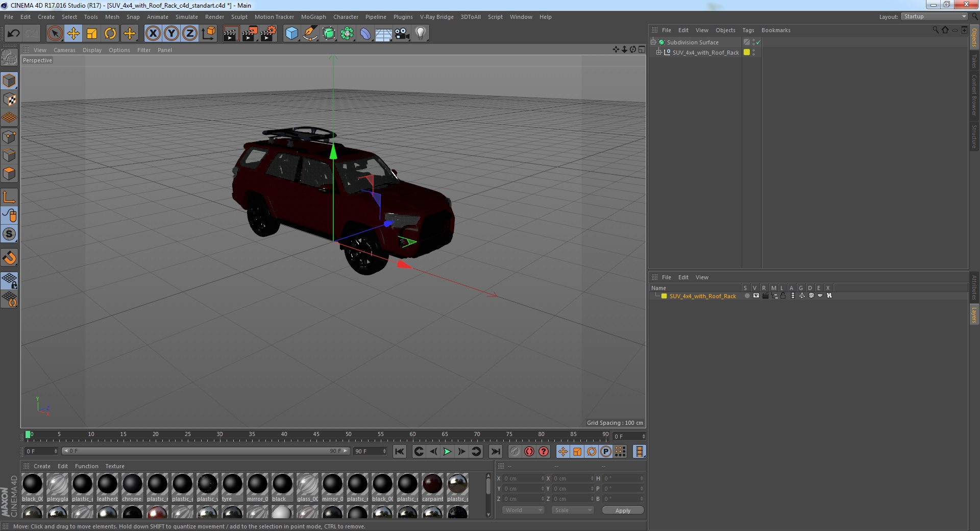This screenshot has height=531, width=980.
Task: Open the Attributes side tab
Action: (974, 287)
